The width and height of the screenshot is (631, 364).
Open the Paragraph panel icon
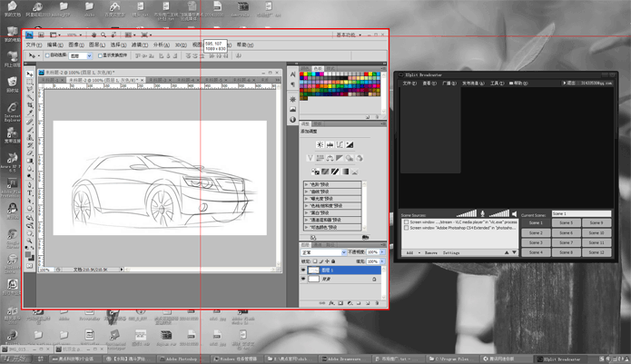(292, 84)
